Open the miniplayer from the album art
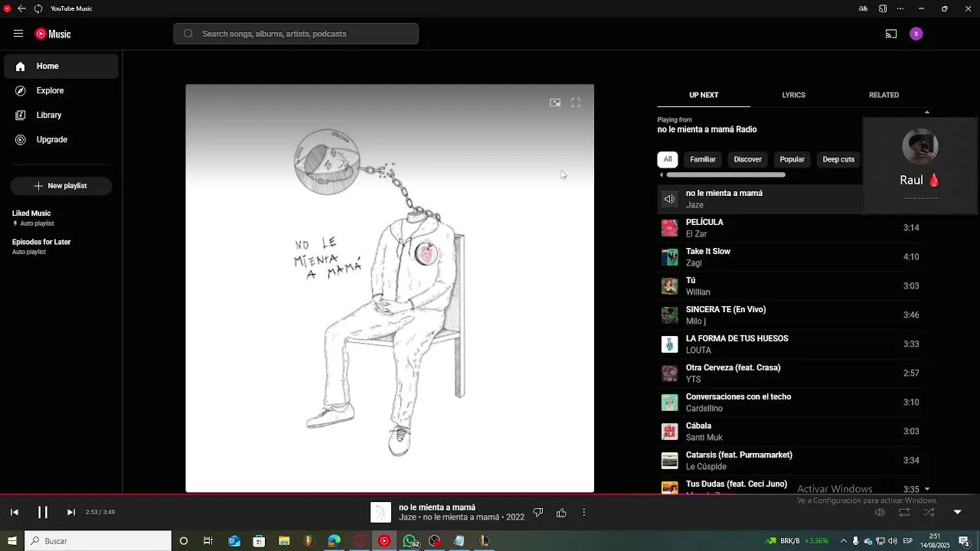 coord(555,103)
